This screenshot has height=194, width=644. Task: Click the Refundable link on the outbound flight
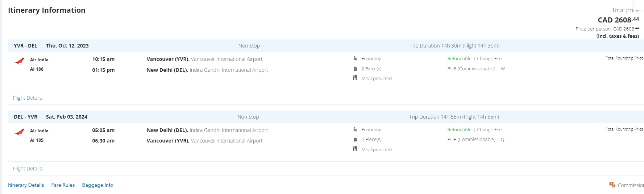click(459, 58)
